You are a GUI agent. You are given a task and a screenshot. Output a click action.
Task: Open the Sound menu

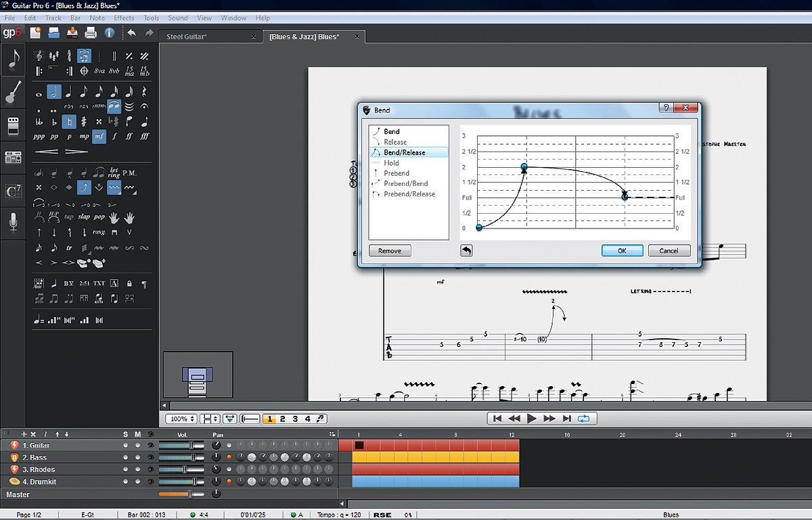point(178,18)
